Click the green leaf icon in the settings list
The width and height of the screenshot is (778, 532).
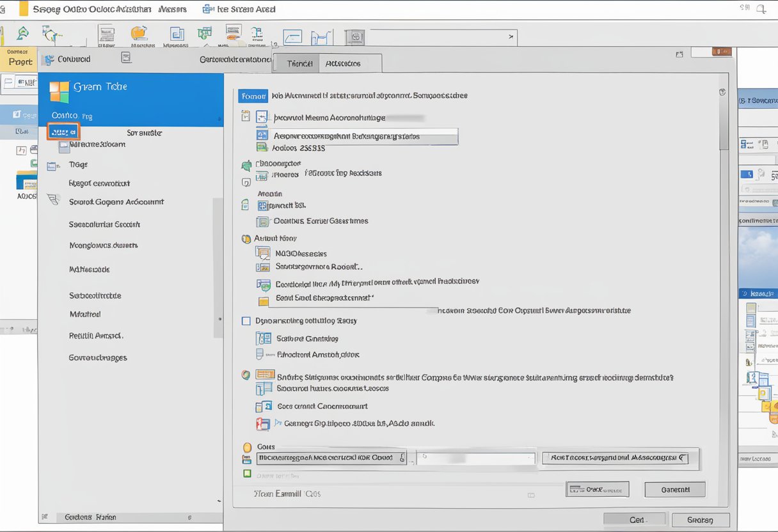tap(246, 166)
